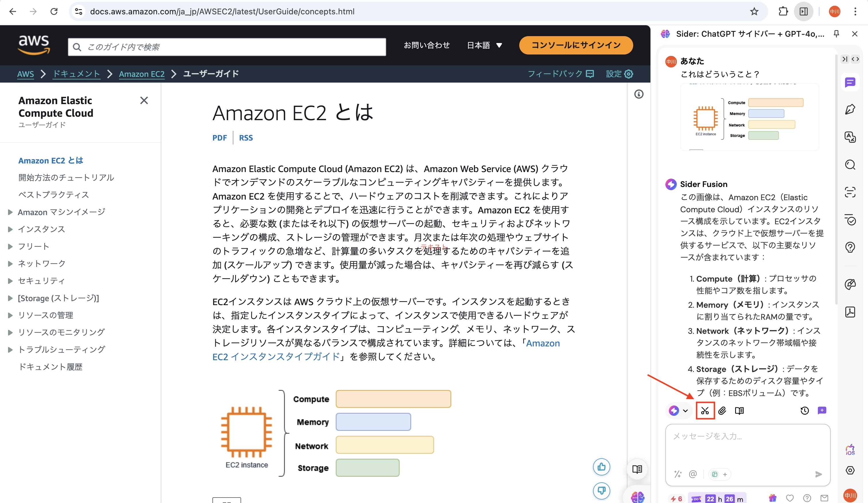Viewport: 868px width, 503px height.
Task: Open 設定 gear settings
Action: (x=619, y=74)
